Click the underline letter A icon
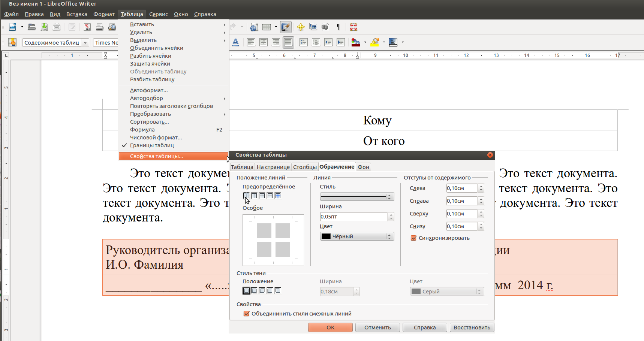Image resolution: width=644 pixels, height=341 pixels. point(235,42)
